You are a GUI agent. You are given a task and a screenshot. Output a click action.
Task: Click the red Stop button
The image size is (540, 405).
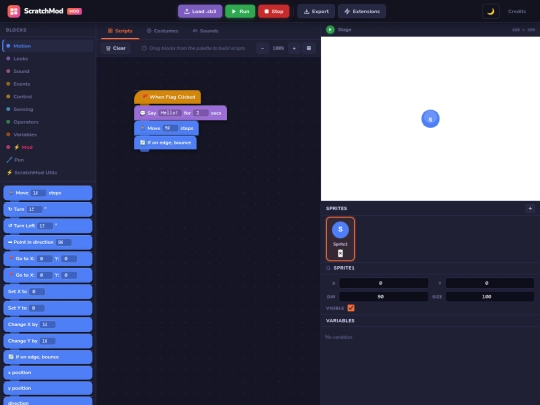pos(273,11)
